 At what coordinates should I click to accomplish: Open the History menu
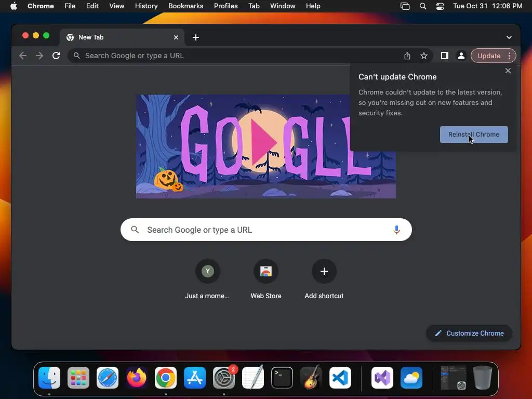146,6
